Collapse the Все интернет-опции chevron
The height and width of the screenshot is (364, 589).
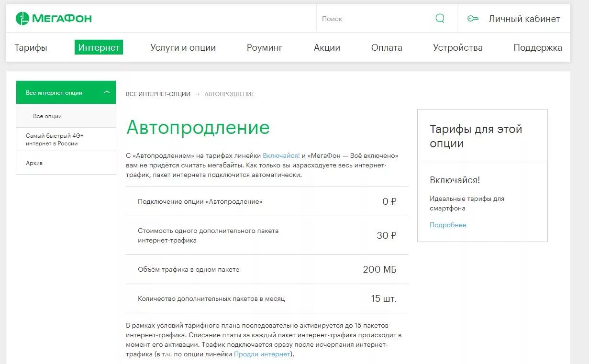click(x=107, y=92)
